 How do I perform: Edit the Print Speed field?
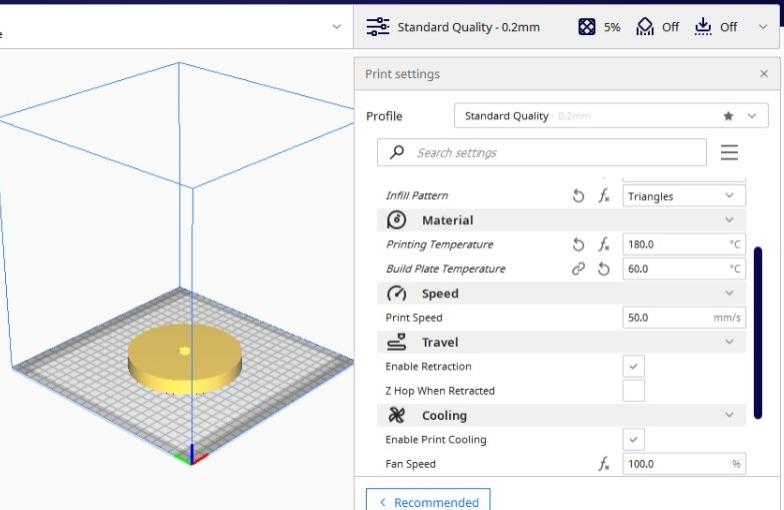684,318
